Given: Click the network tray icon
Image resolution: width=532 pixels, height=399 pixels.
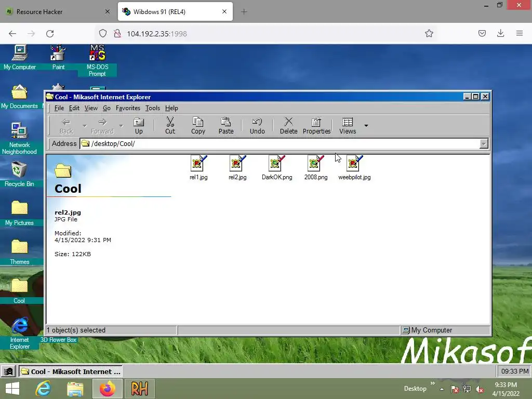Looking at the screenshot, I should [x=467, y=389].
